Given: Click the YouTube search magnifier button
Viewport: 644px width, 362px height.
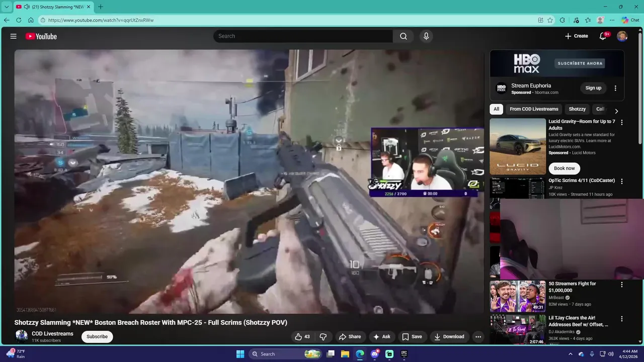Looking at the screenshot, I should [x=404, y=36].
